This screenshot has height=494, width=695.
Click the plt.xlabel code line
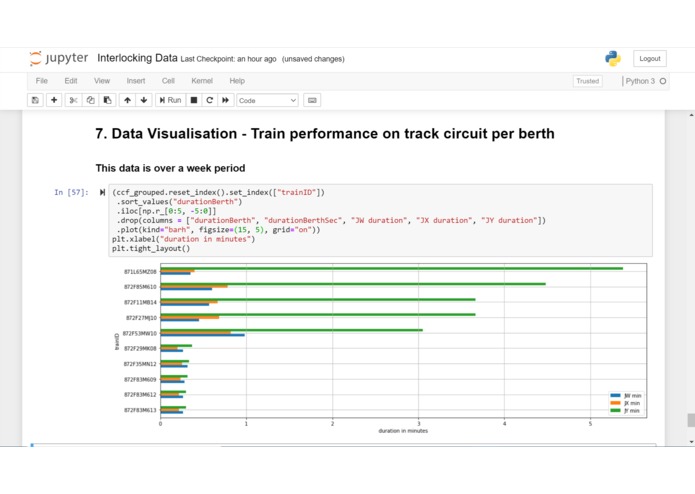pyautogui.click(x=184, y=239)
